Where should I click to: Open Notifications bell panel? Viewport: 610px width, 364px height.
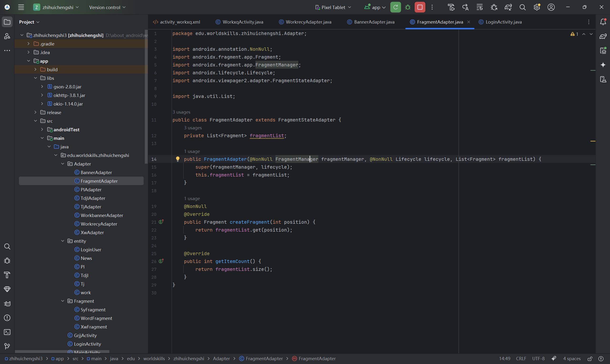click(x=603, y=22)
